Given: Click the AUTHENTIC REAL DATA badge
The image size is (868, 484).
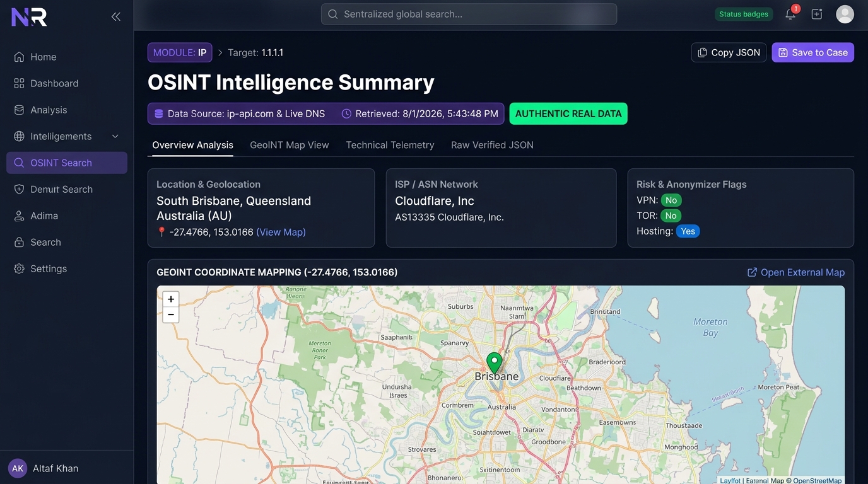Looking at the screenshot, I should (x=568, y=113).
